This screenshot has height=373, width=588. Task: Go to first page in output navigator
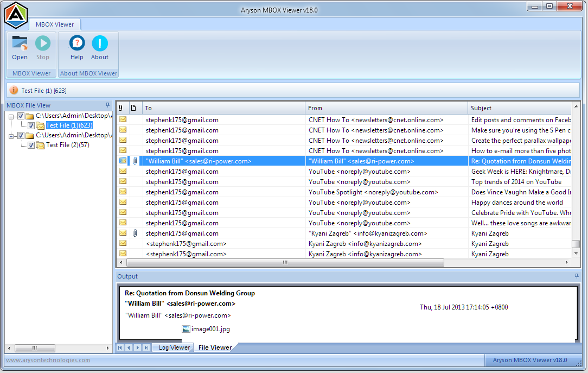pyautogui.click(x=120, y=347)
